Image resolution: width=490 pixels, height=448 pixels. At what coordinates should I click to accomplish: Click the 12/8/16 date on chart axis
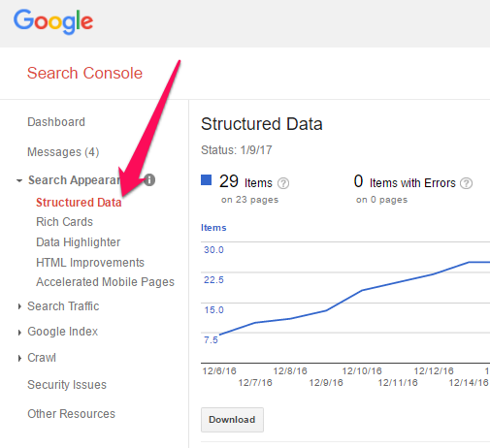tap(290, 370)
